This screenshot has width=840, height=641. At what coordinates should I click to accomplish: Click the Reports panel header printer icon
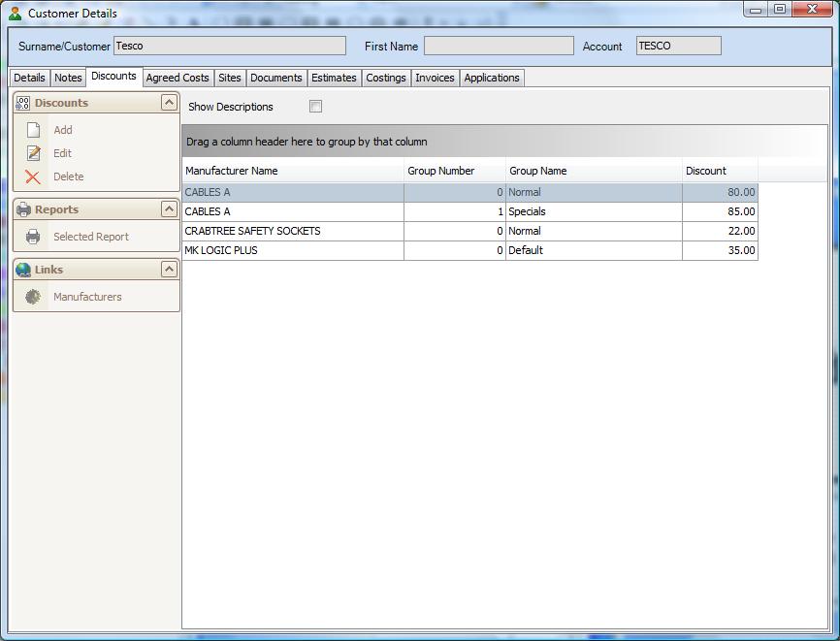pos(23,209)
